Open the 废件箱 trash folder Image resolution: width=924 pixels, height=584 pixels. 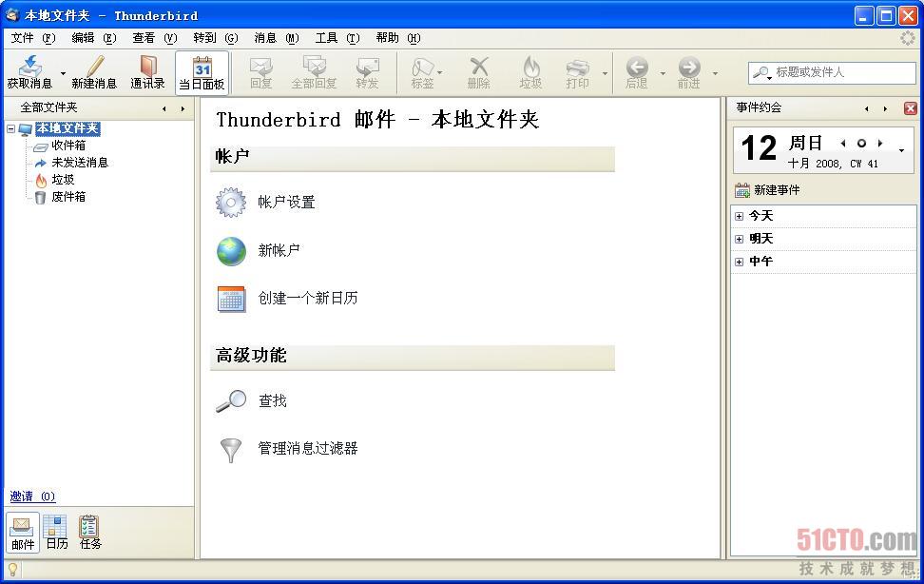click(68, 197)
